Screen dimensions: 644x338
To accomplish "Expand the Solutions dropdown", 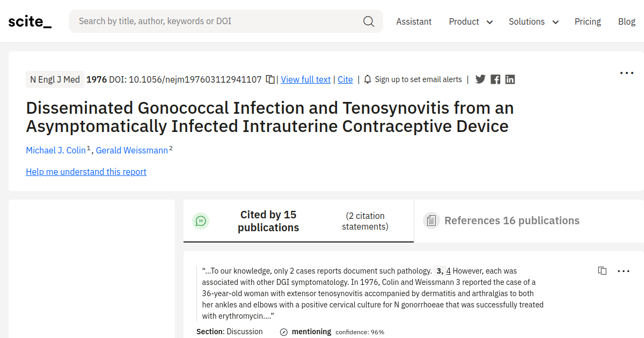I will (533, 21).
